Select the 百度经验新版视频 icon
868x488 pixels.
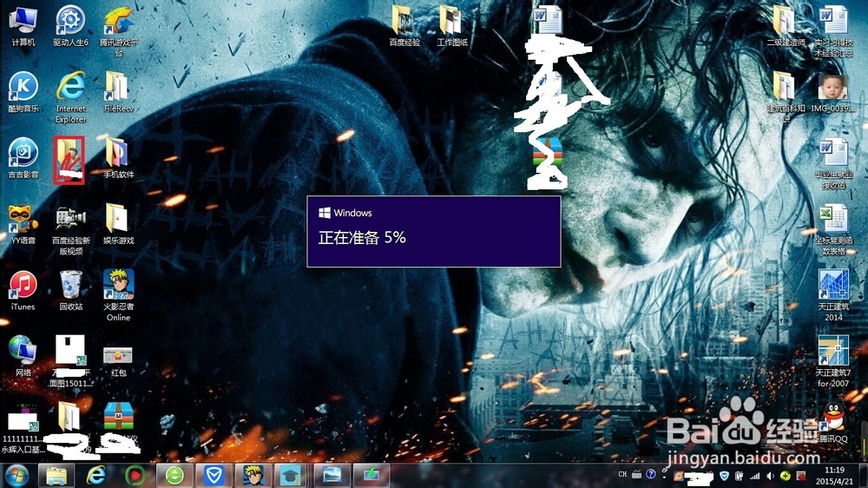[x=71, y=229]
